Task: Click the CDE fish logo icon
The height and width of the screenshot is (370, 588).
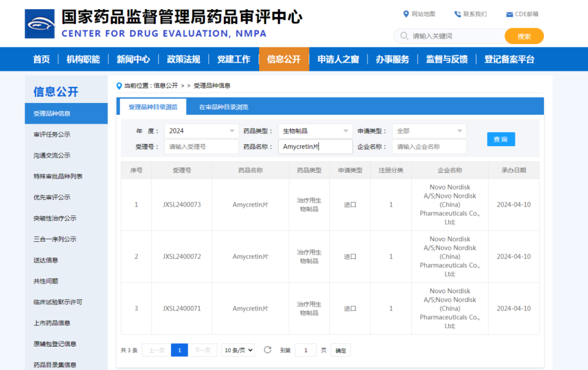Action: (x=40, y=24)
